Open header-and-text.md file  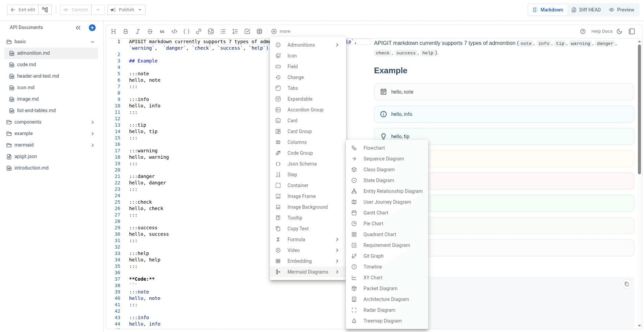pyautogui.click(x=51, y=76)
